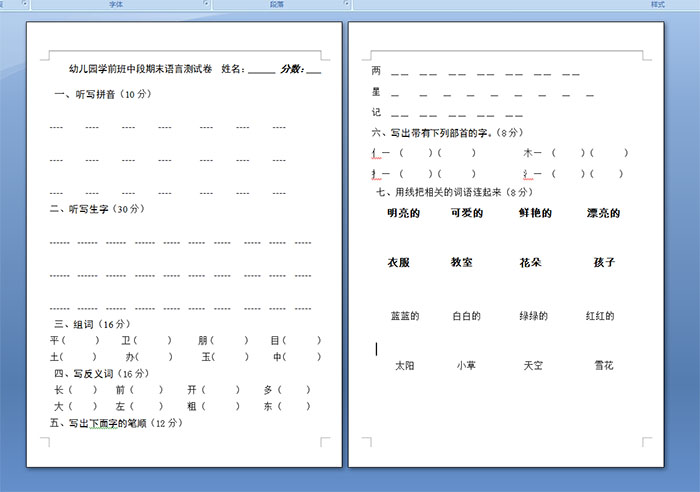
Task: Click the character 记 on the right page
Action: pos(376,112)
